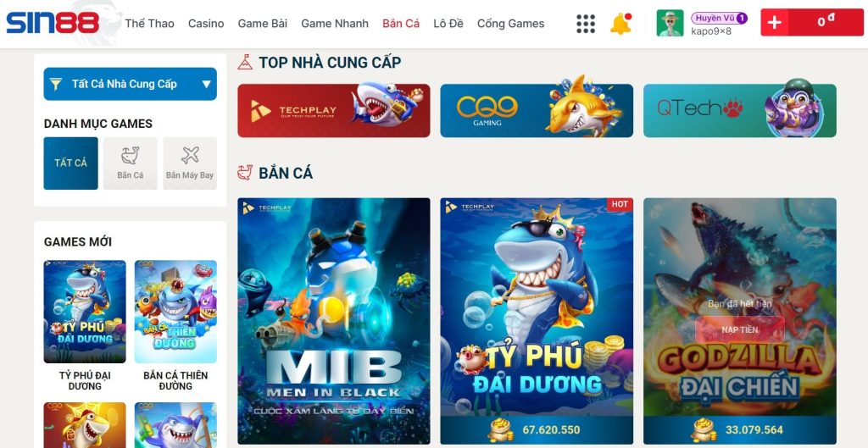This screenshot has width=868, height=448.
Task: Select the TẤT CẢ category tile
Action: point(71,163)
